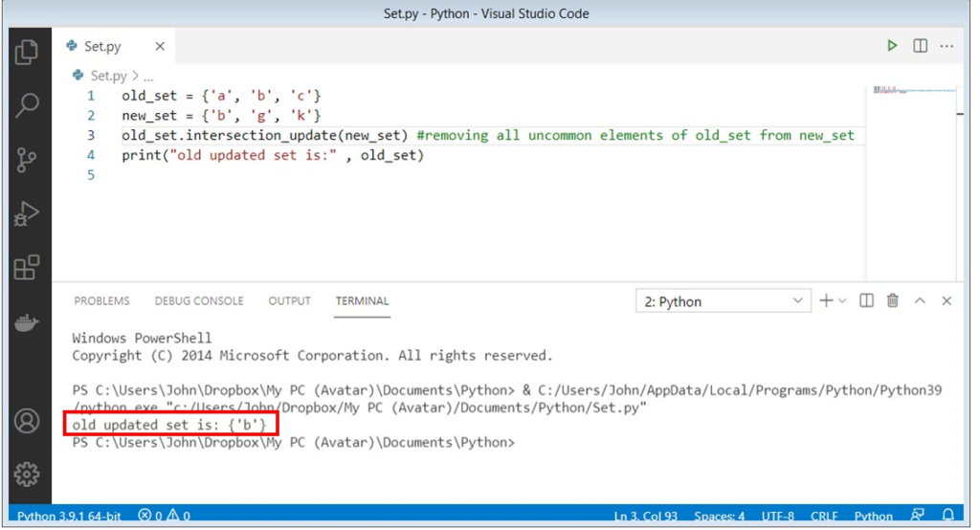Select the Set.py editor tab
Viewport: 980px width, 530px height.
coord(115,46)
